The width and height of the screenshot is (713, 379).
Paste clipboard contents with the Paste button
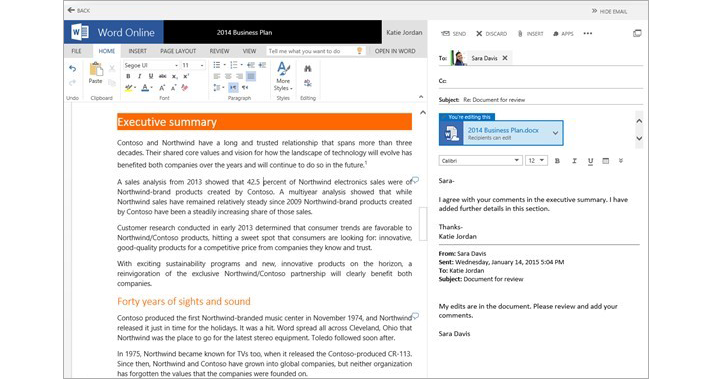(95, 73)
